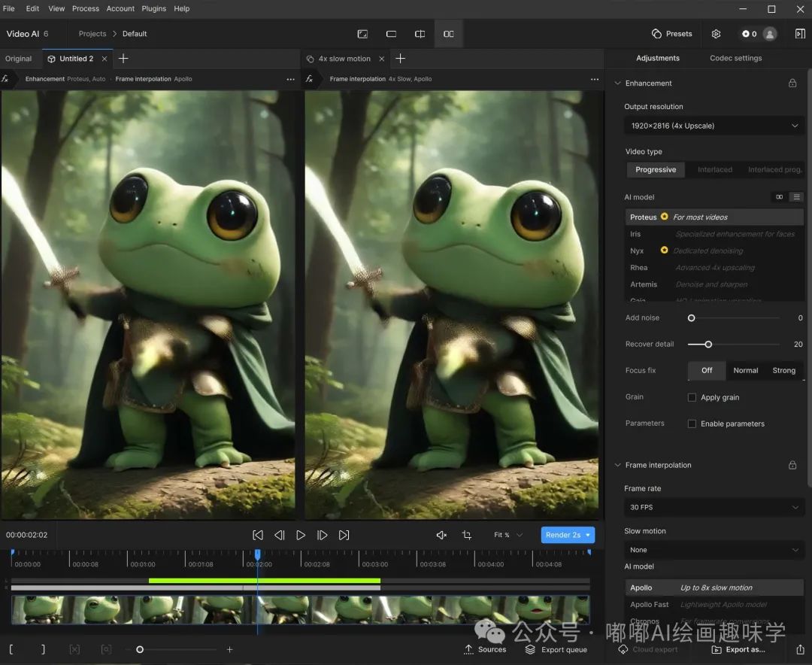This screenshot has width=812, height=665.
Task: Add new tab next to 4x slow motion
Action: click(400, 59)
